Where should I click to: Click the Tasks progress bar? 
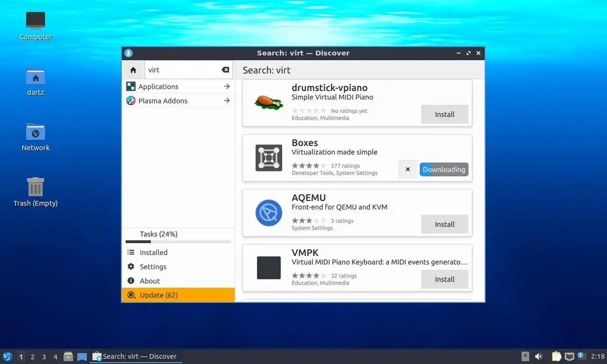coord(178,242)
